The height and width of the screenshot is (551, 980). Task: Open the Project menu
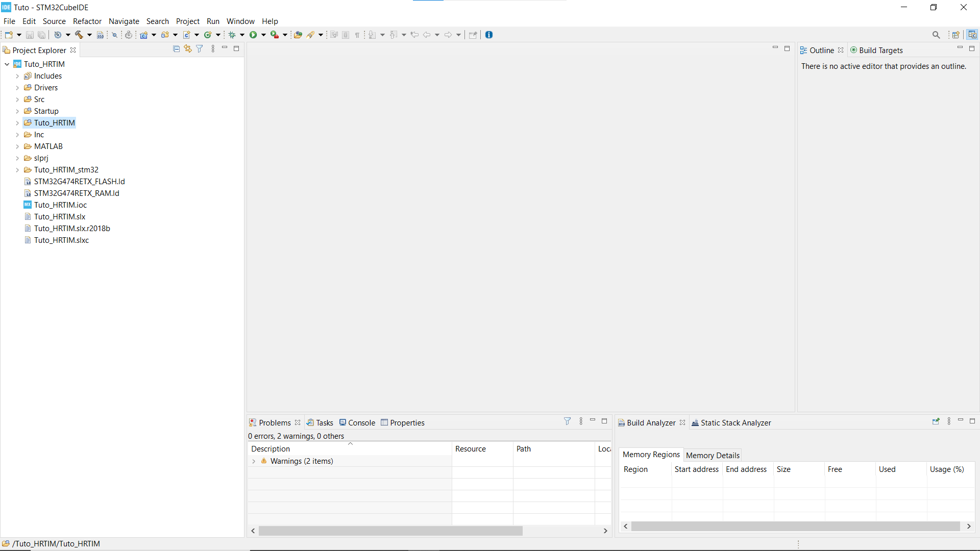click(187, 21)
